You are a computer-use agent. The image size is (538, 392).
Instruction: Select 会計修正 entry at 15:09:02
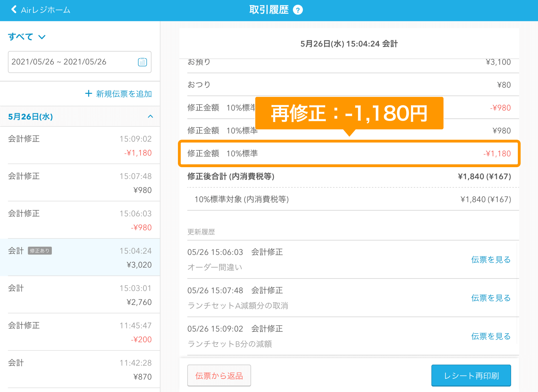click(x=80, y=145)
